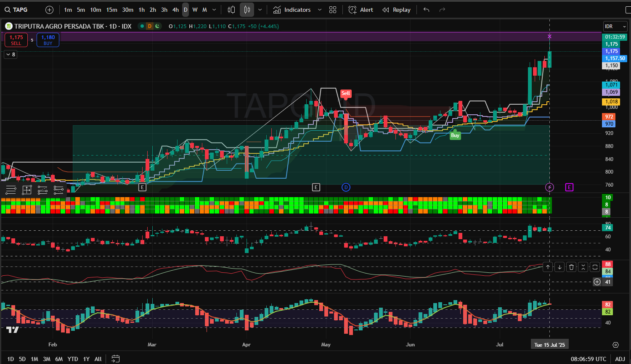This screenshot has width=631, height=364.
Task: Click the circled plus icon beside value 41
Action: click(597, 282)
